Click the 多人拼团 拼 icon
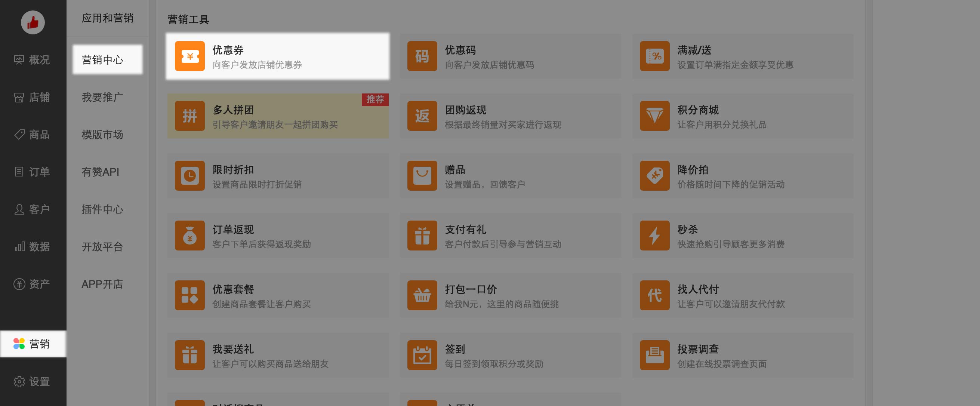The width and height of the screenshot is (980, 406). coord(189,116)
